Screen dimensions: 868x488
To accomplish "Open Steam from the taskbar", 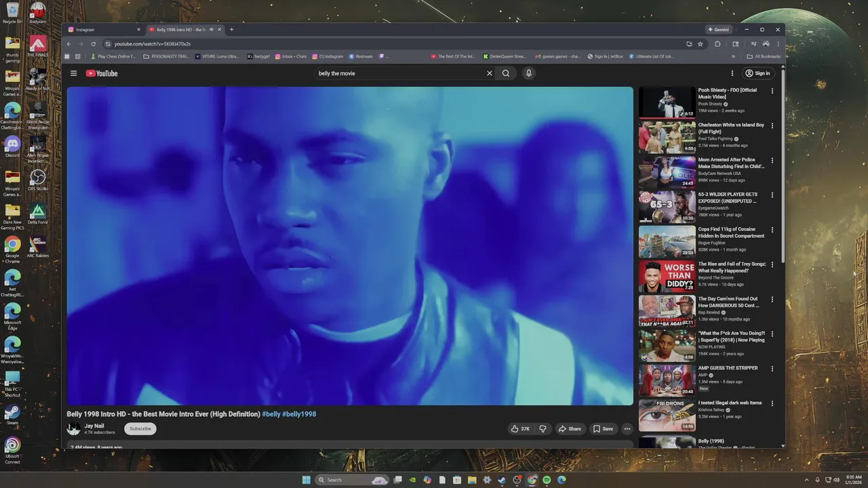I will point(502,480).
